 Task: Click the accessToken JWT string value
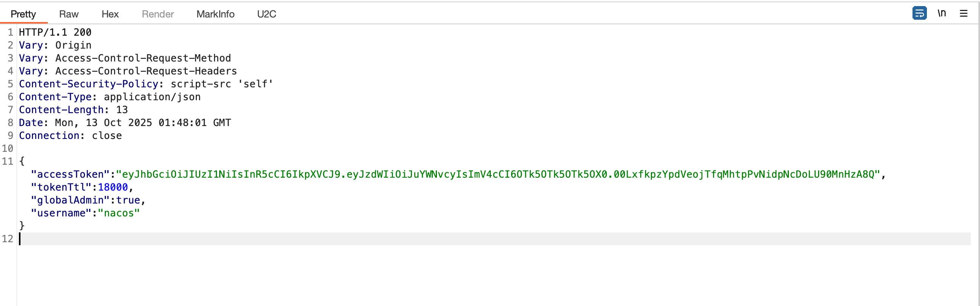498,174
